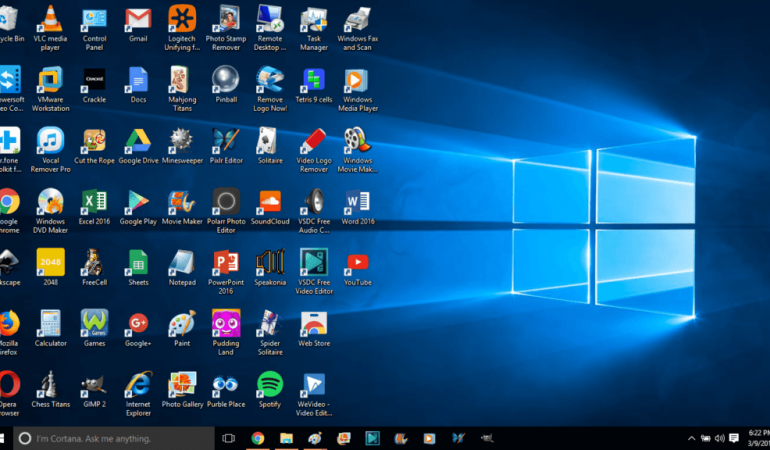Select the VSDC Free Audio Converter icon
Image resolution: width=770 pixels, height=450 pixels.
click(314, 201)
